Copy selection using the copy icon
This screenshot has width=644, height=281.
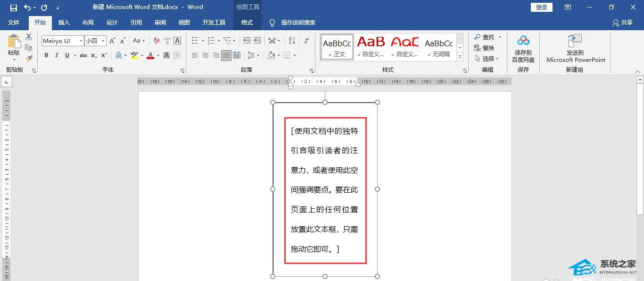pyautogui.click(x=29, y=48)
